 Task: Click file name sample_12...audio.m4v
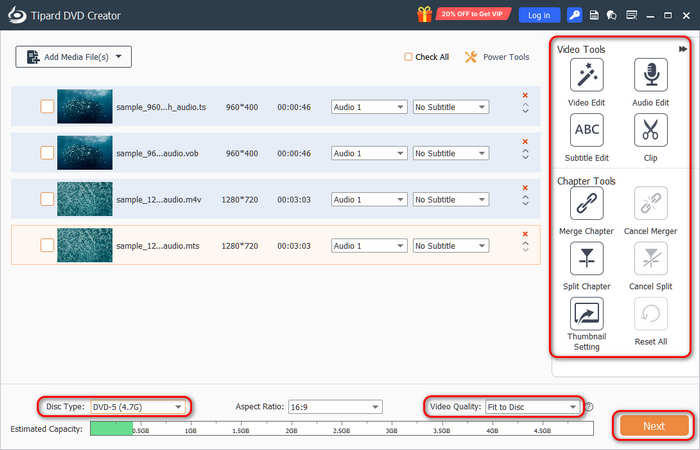[158, 200]
